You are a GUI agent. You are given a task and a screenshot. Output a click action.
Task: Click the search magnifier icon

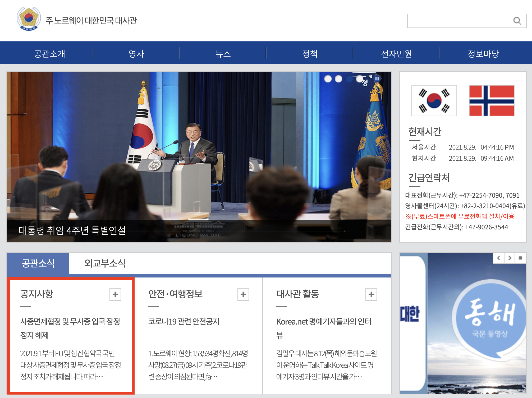[x=517, y=21]
